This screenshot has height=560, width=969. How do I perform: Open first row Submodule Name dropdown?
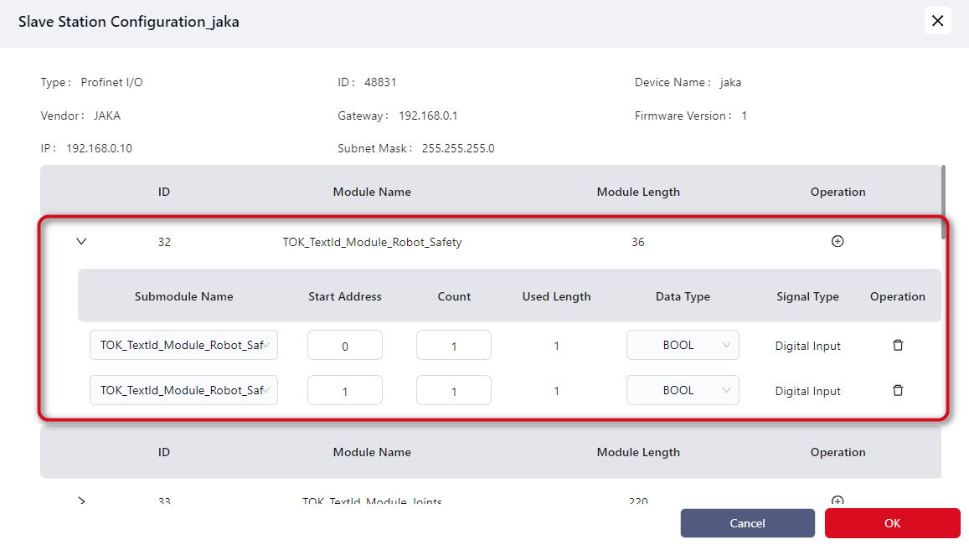pos(183,345)
